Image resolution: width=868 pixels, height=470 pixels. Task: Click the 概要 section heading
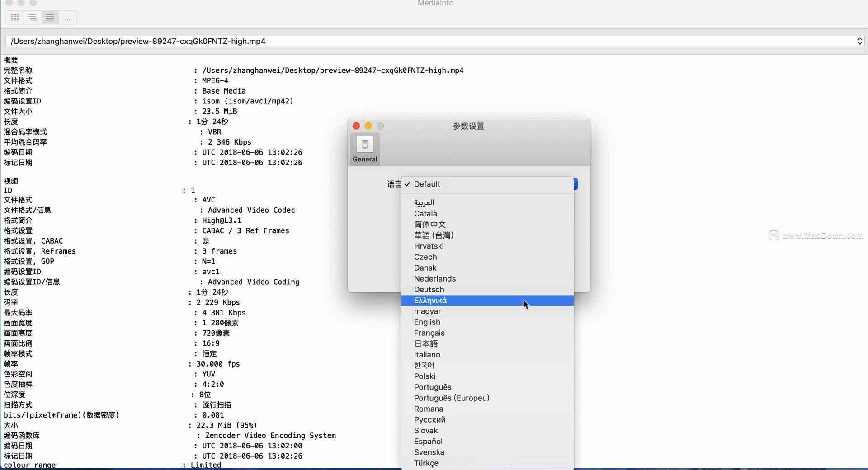point(11,60)
